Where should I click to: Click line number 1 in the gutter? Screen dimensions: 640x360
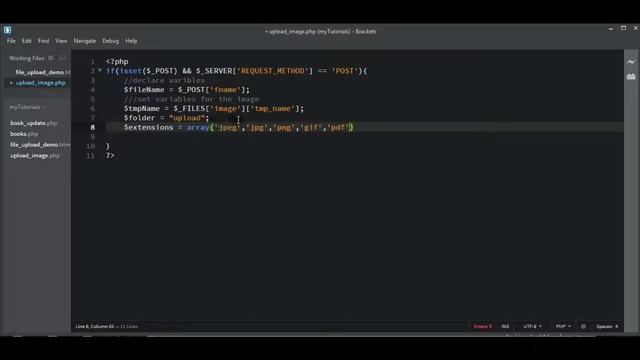coord(93,62)
